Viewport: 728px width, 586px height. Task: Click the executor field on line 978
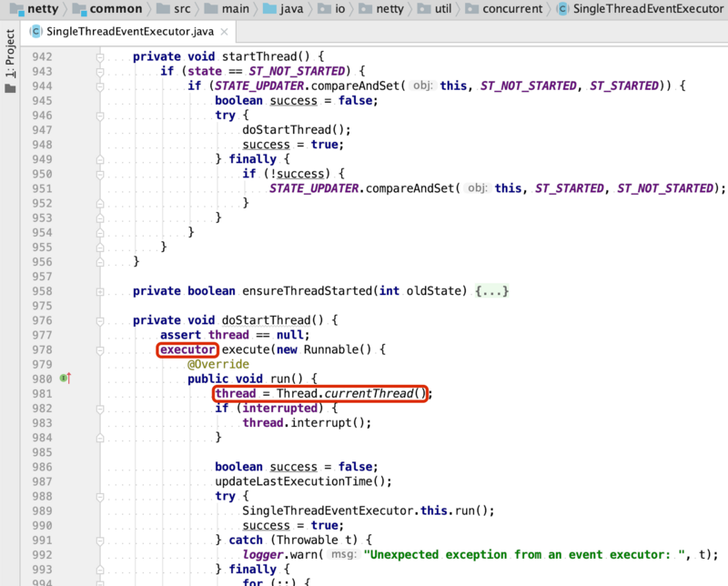pyautogui.click(x=187, y=349)
